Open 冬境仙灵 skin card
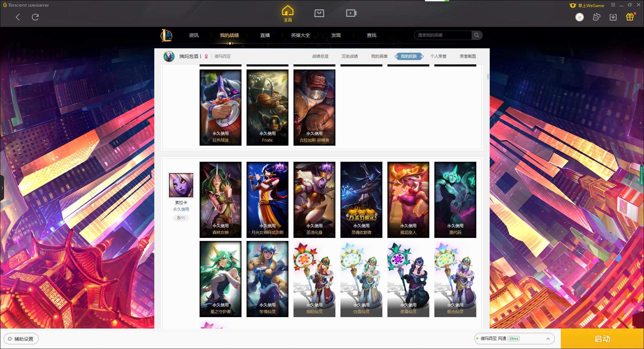 (x=267, y=279)
